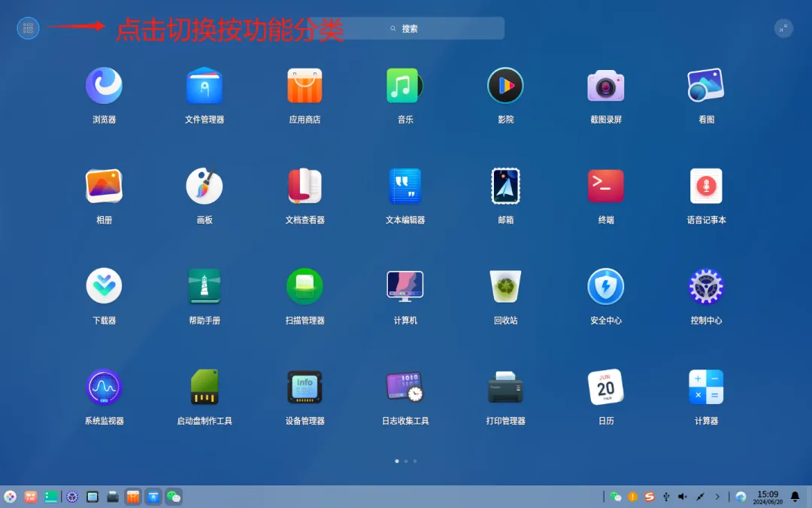Click the USB device tray icon
This screenshot has width=812, height=508.
[x=666, y=497]
